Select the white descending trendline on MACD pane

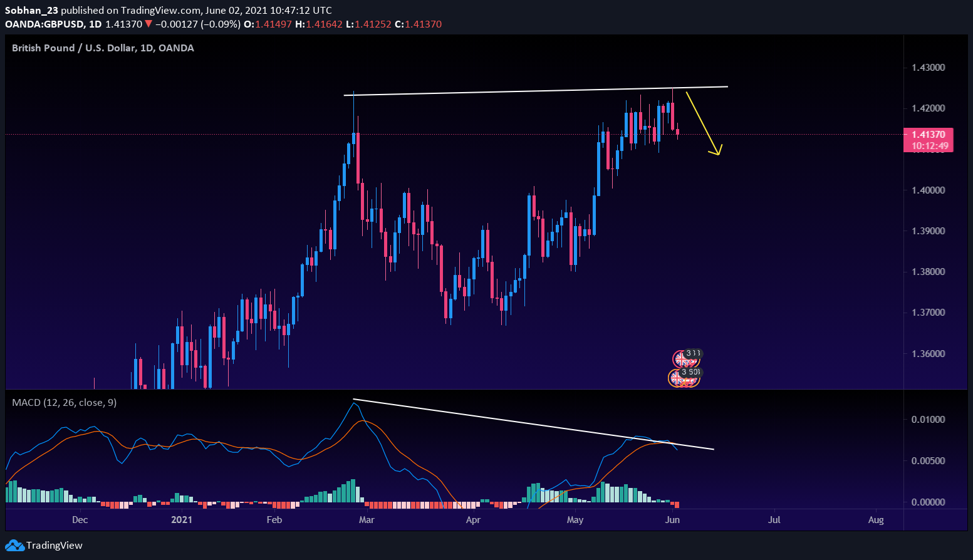(x=534, y=424)
